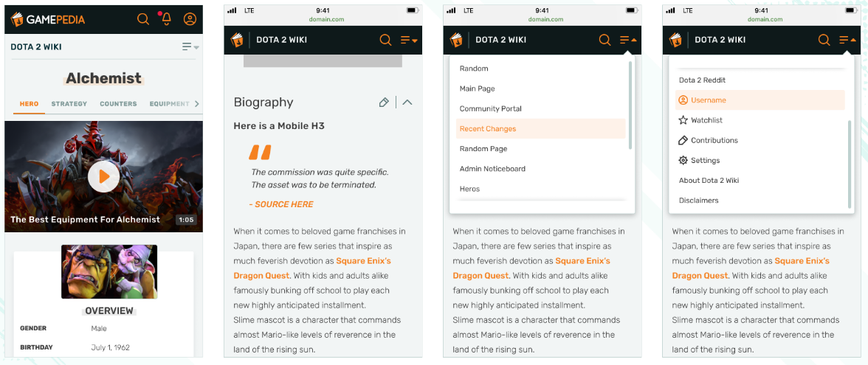Click the Biography edit pencil icon
The height and width of the screenshot is (365, 868).
point(384,102)
